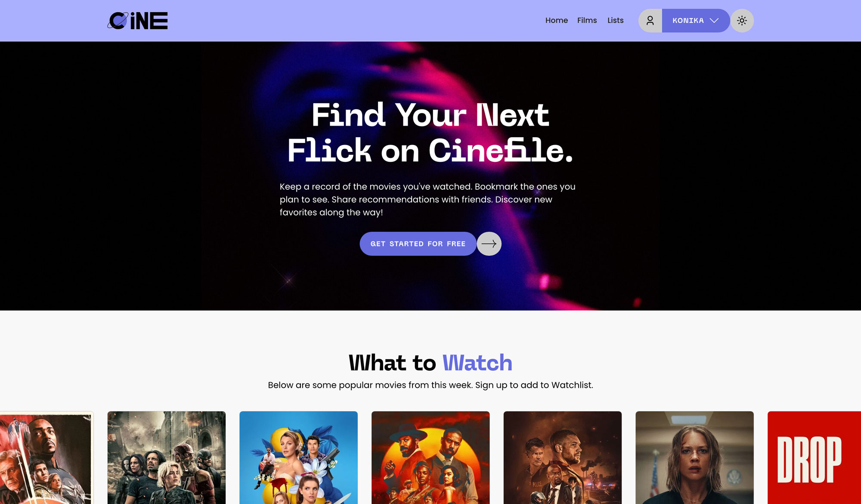Open the Films nav link
Viewport: 861px width, 504px height.
587,20
